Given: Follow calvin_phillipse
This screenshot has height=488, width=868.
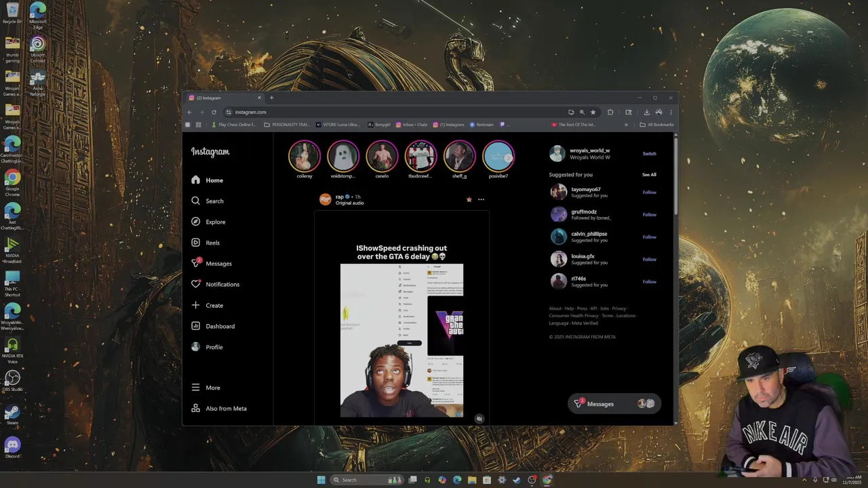Looking at the screenshot, I should point(650,237).
